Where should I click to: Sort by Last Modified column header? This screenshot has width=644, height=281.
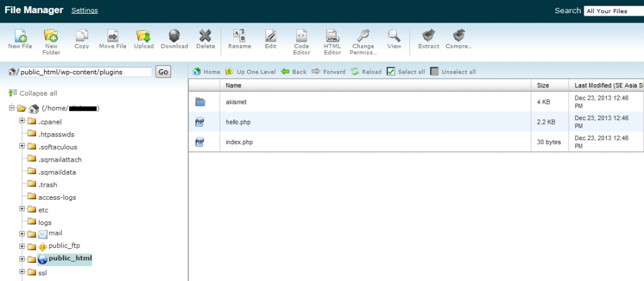(x=606, y=85)
